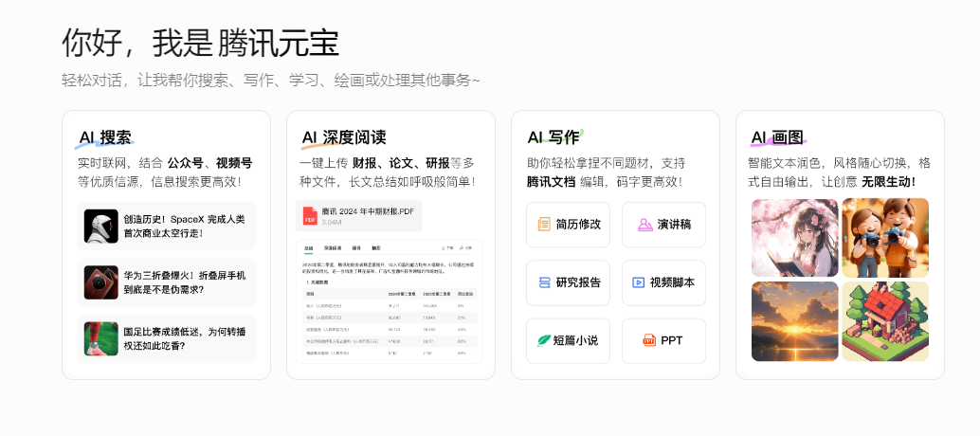This screenshot has height=436, width=980.
Task: Click the green leaf icon for 短篇小说
Action: tap(544, 340)
